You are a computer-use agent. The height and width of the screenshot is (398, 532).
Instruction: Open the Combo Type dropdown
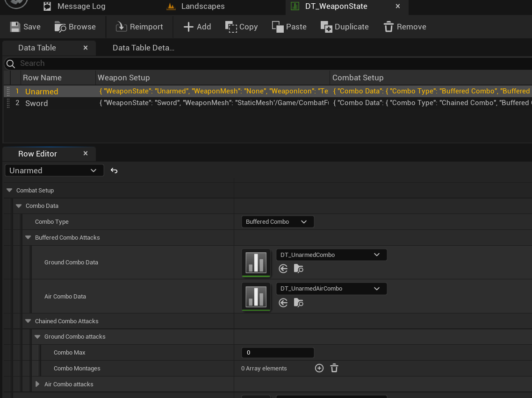tap(278, 222)
